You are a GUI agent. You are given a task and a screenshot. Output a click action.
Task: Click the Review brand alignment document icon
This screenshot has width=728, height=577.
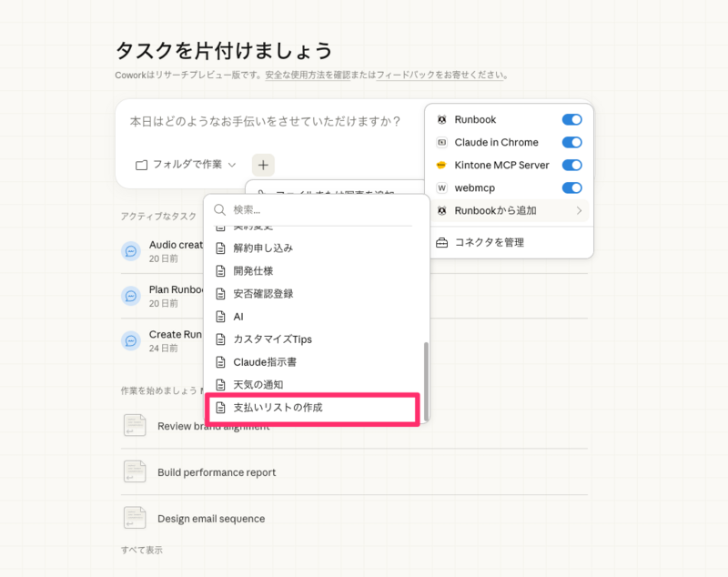[x=134, y=425]
